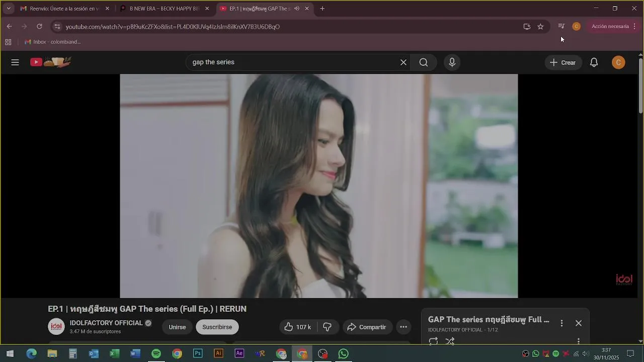Share the video via Compartir
Viewport: 644px width, 362px height.
pyautogui.click(x=367, y=327)
